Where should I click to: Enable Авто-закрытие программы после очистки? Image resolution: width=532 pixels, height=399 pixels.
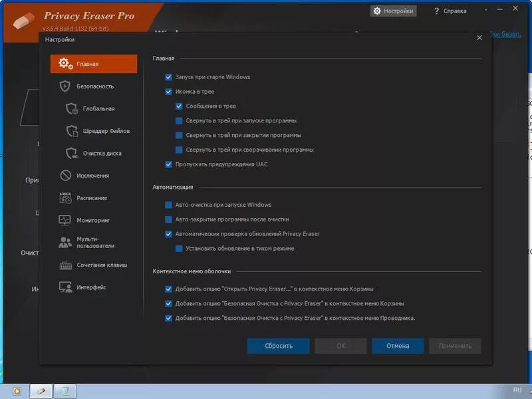pos(168,219)
